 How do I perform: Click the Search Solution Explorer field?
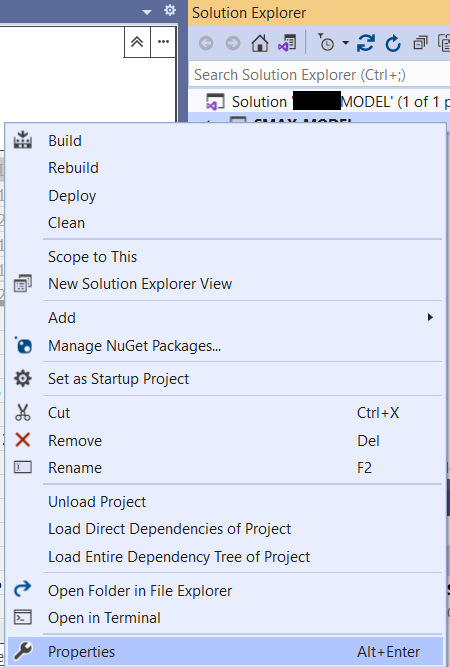(319, 75)
